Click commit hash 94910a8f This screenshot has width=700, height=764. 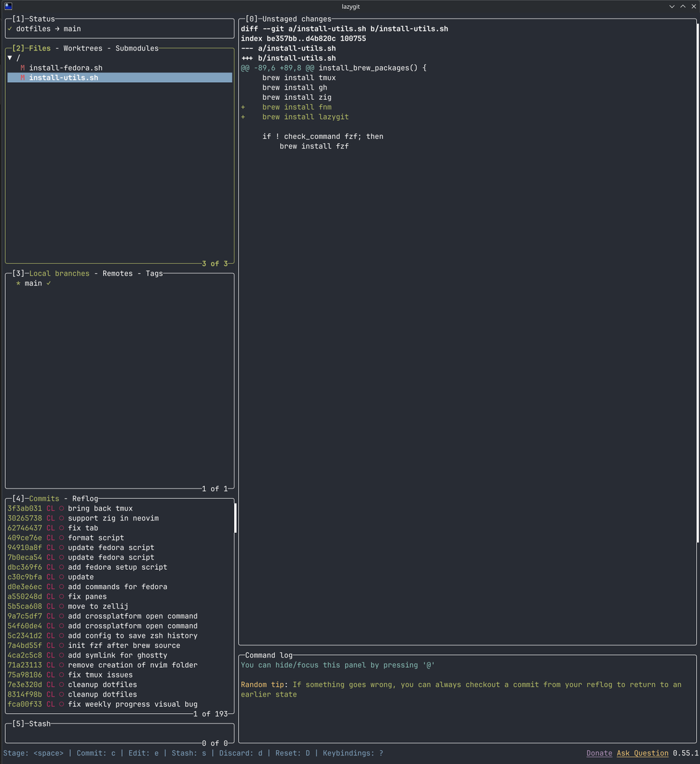tap(25, 548)
